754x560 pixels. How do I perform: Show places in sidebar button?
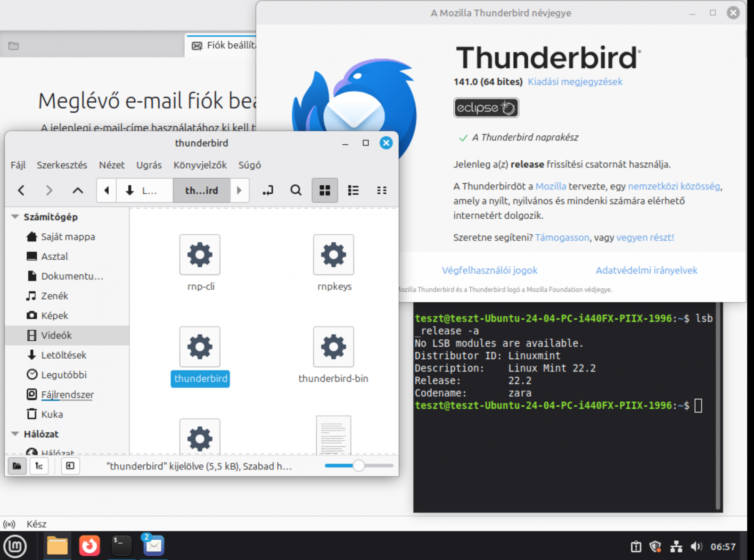(x=17, y=466)
